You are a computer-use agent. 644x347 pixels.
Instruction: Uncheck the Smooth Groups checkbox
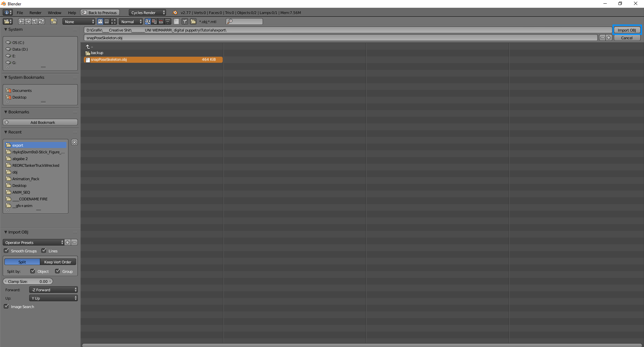coord(6,251)
